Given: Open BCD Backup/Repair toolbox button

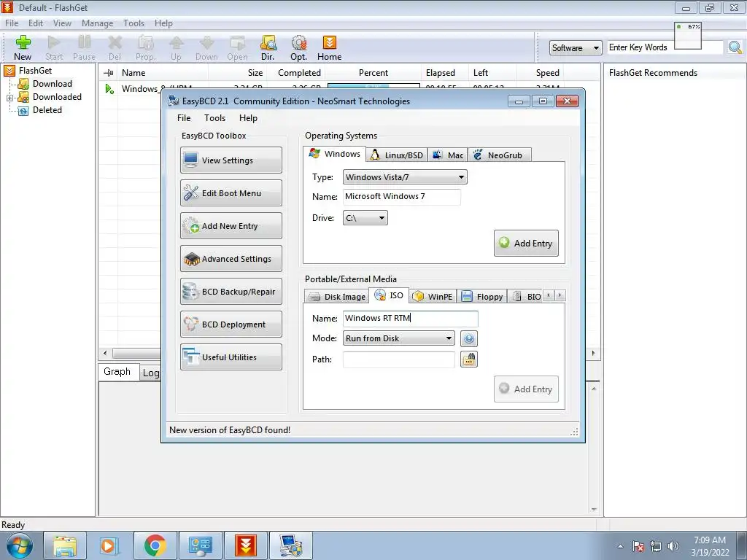Looking at the screenshot, I should pos(231,292).
